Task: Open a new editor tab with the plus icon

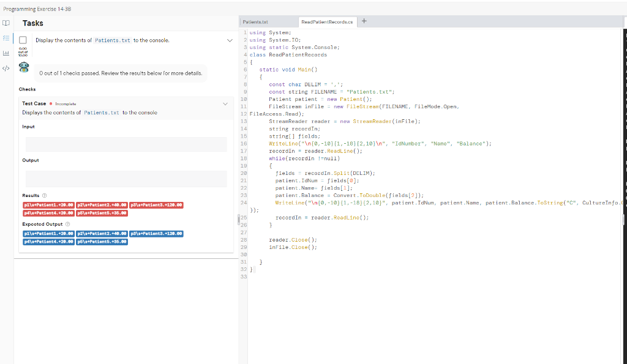Action: tap(363, 20)
